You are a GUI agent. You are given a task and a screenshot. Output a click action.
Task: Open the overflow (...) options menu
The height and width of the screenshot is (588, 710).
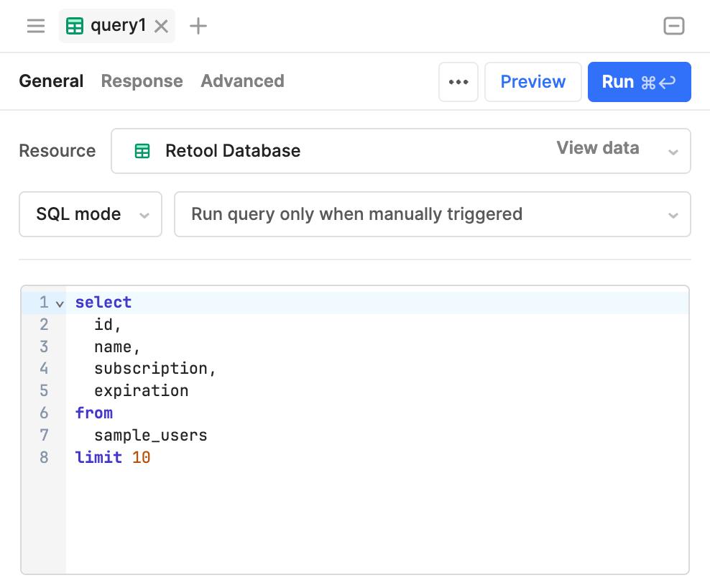(x=458, y=81)
